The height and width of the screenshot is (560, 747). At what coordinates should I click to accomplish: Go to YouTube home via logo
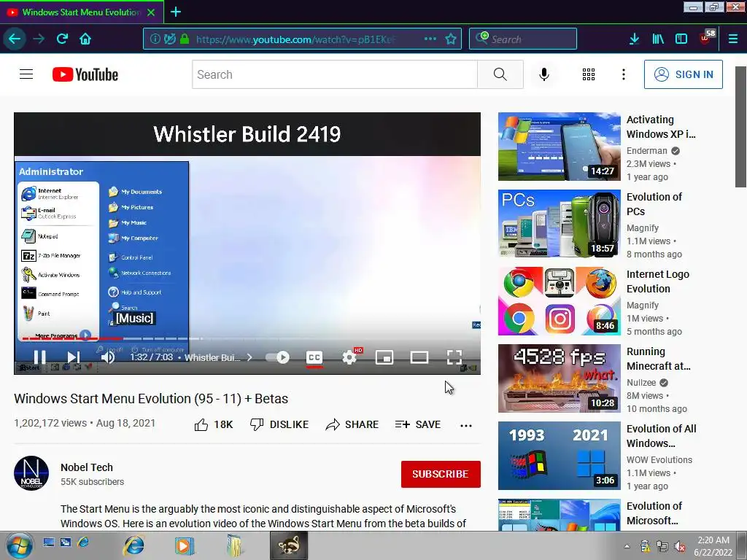pyautogui.click(x=85, y=74)
